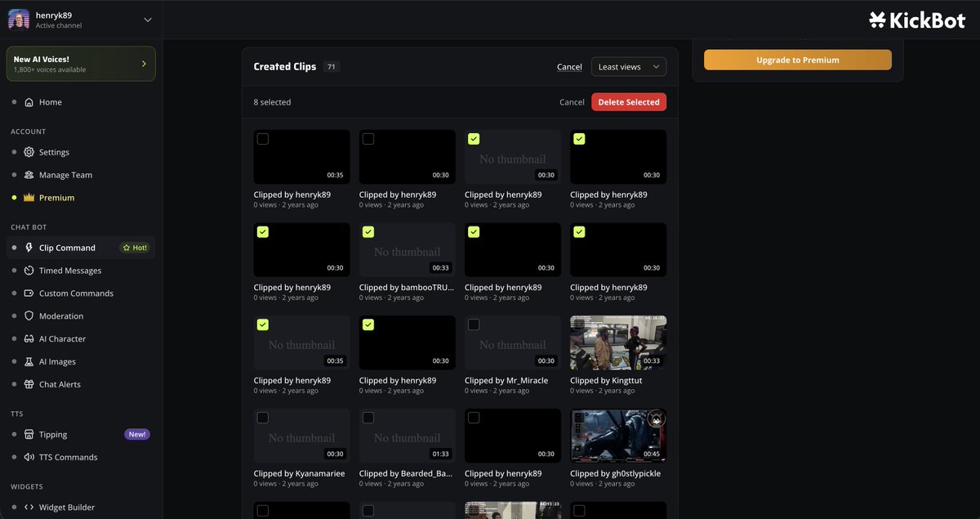Click the AI Character glasses icon
The image size is (980, 519).
[x=29, y=339]
